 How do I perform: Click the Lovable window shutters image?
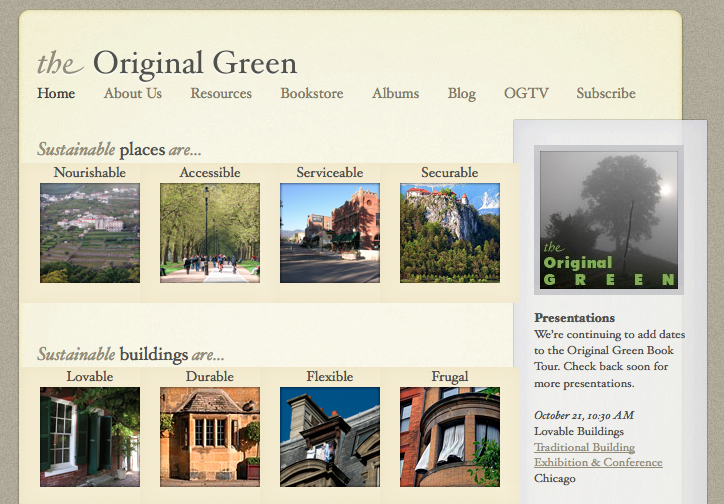(90, 436)
